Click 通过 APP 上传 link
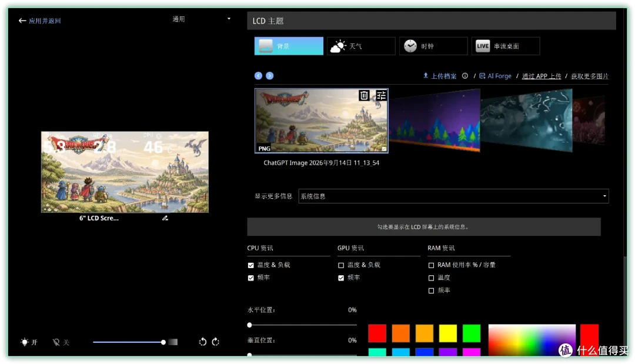635x364 pixels. [542, 76]
